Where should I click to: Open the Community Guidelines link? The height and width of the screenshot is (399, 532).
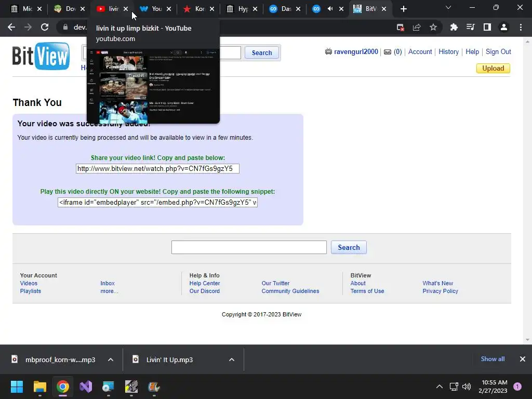[x=290, y=291]
